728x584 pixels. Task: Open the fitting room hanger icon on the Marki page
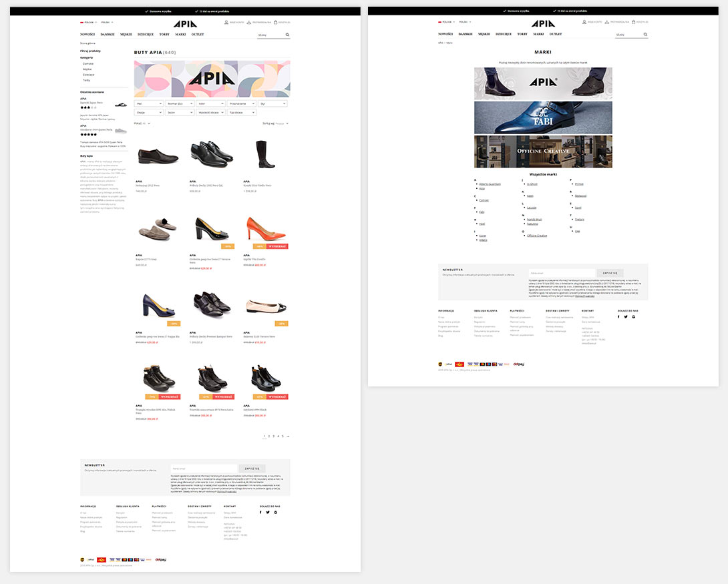[607, 22]
